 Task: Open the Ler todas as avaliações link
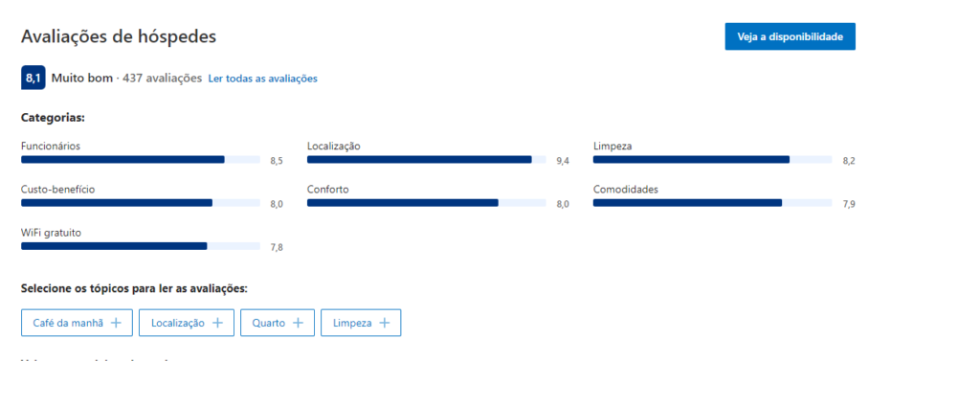click(x=262, y=79)
